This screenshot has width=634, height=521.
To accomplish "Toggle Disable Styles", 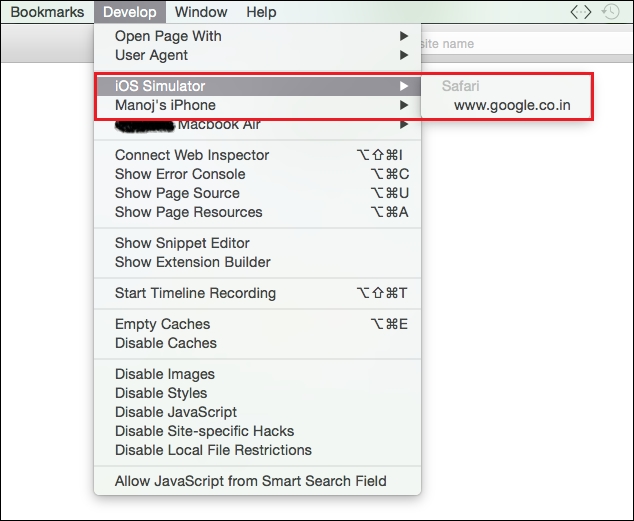I will coord(257,393).
